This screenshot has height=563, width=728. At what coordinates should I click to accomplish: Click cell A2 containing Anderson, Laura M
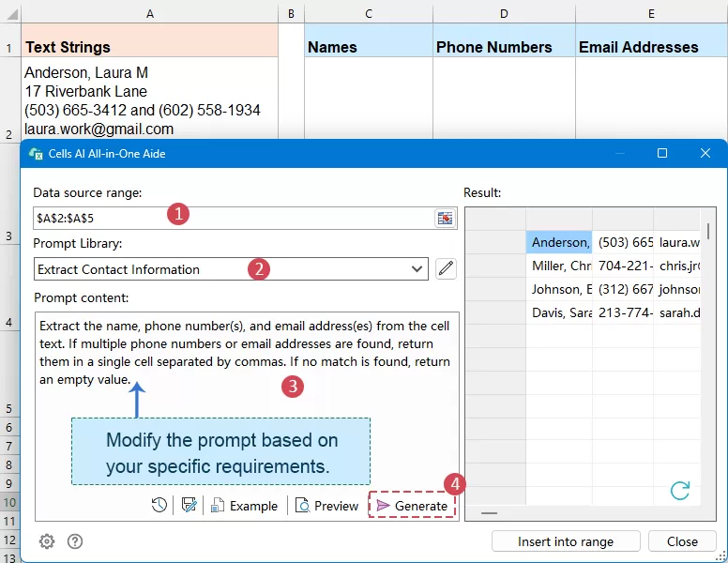(x=149, y=98)
